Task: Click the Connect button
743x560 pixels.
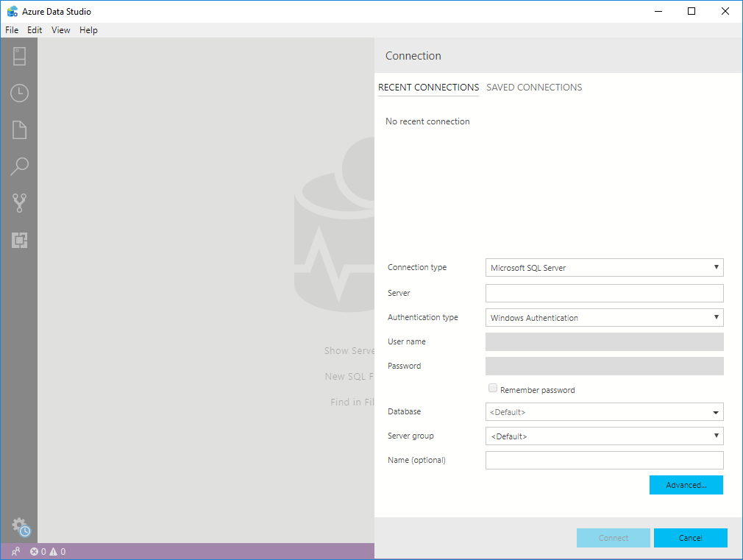Action: [x=614, y=538]
